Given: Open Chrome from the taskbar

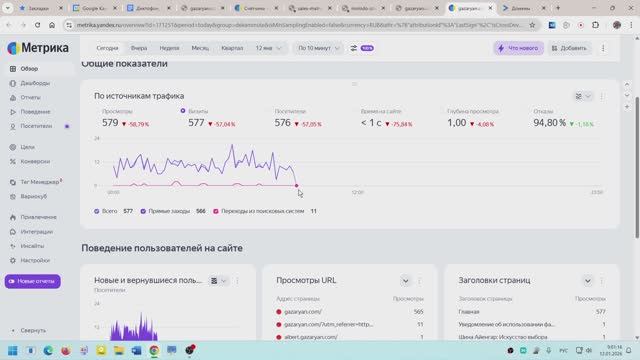Looking at the screenshot, I should click(x=154, y=351).
